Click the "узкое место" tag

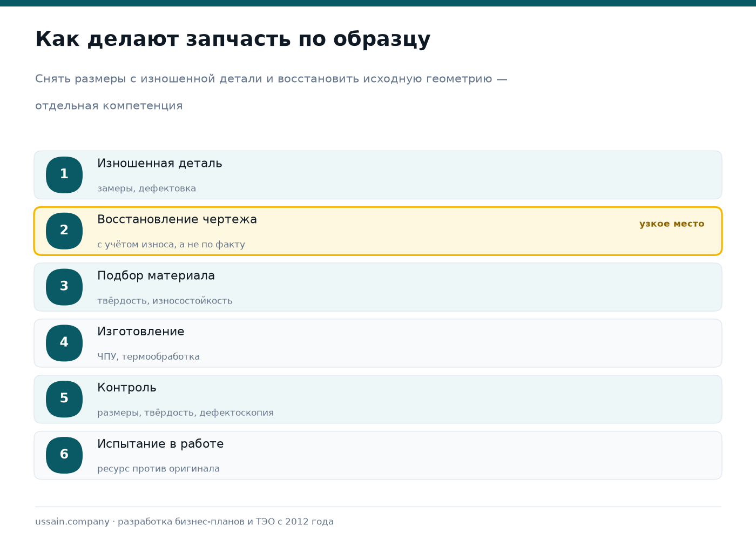click(672, 224)
